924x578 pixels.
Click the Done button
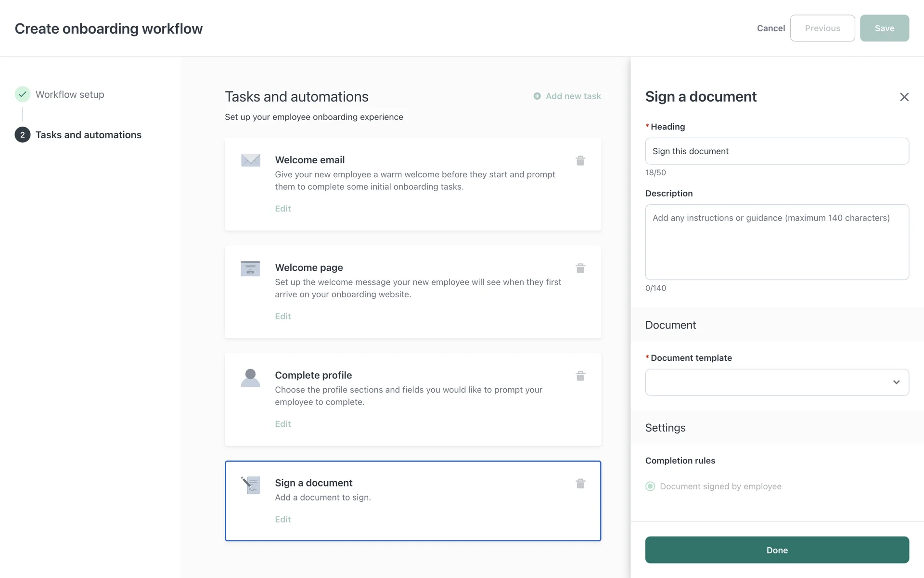click(x=777, y=550)
